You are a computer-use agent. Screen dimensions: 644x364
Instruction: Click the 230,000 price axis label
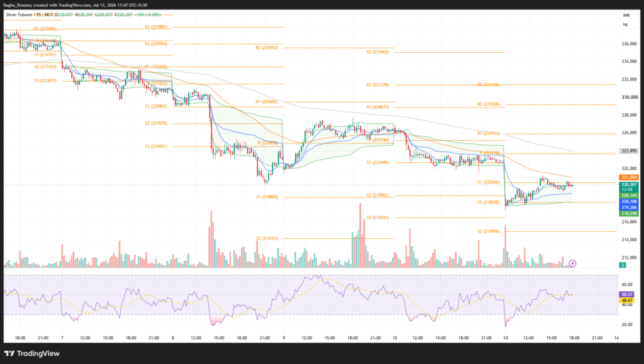tap(629, 97)
